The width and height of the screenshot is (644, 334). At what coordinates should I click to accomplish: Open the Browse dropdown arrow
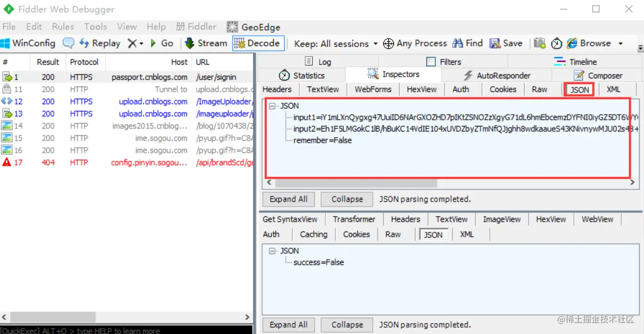621,44
